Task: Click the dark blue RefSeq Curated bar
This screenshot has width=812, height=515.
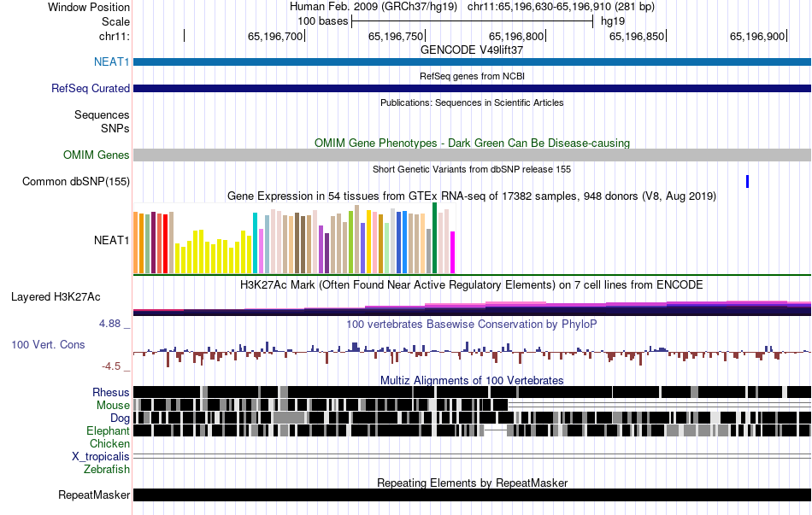Action: [x=473, y=89]
